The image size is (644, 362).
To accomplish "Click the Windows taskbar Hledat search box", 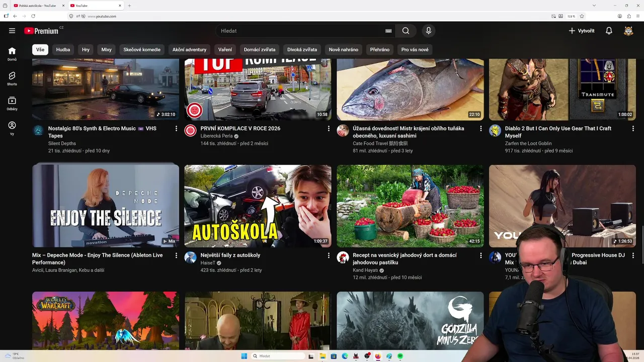I will click(278, 356).
